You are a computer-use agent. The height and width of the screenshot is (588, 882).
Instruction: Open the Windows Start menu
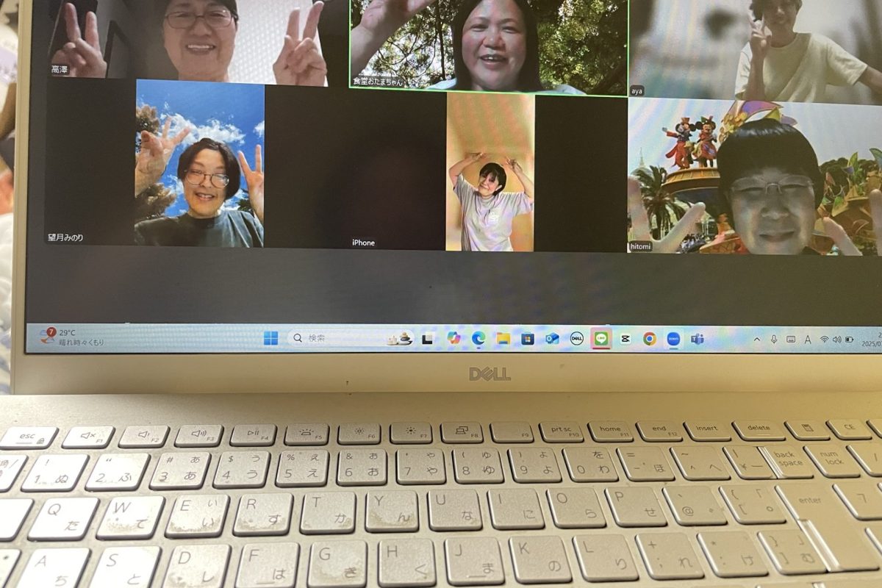coord(270,338)
